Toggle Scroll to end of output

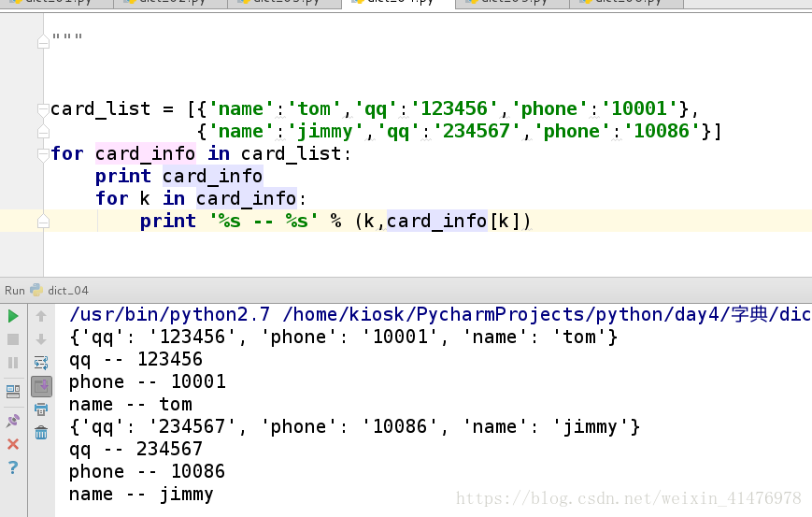41,386
